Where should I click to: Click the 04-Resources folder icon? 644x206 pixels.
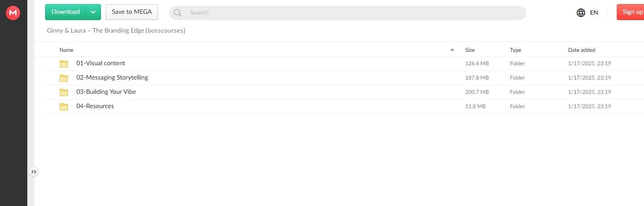tap(64, 106)
